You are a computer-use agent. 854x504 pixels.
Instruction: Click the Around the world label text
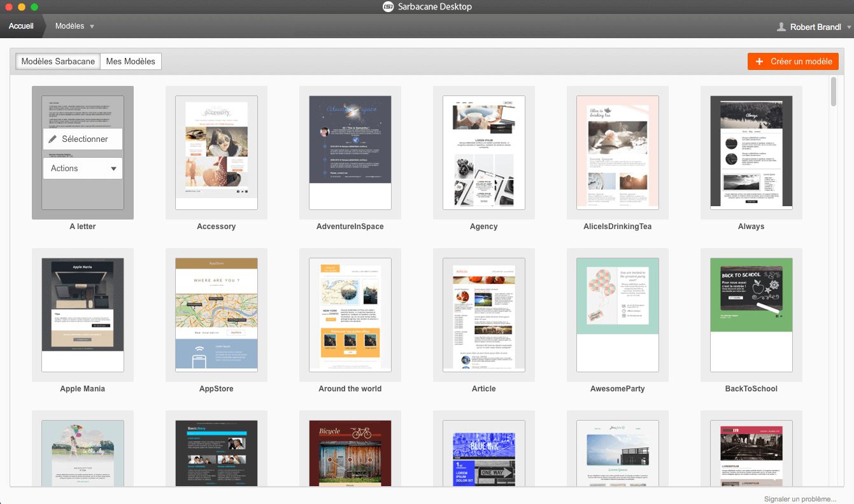[350, 389]
